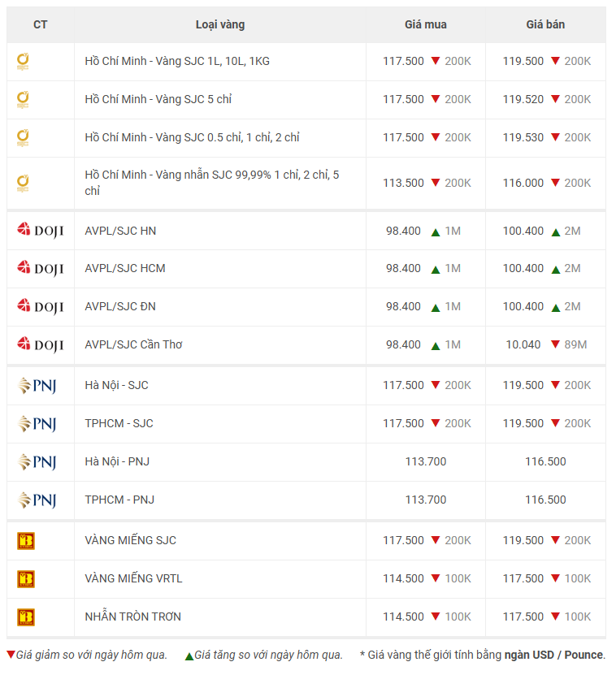Image resolution: width=616 pixels, height=675 pixels.
Task: Click buy price 113.500 for vàng nhẫn SJC
Action: (x=403, y=183)
